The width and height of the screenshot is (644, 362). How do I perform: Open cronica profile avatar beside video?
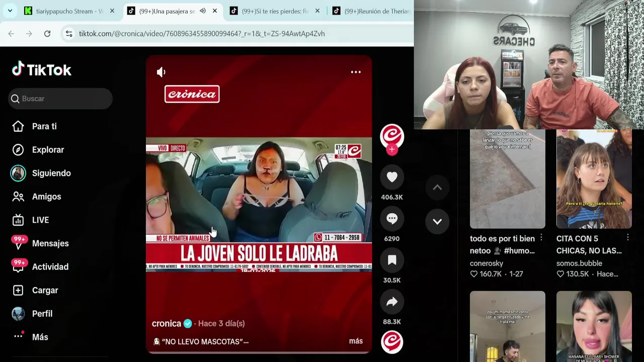tap(392, 135)
